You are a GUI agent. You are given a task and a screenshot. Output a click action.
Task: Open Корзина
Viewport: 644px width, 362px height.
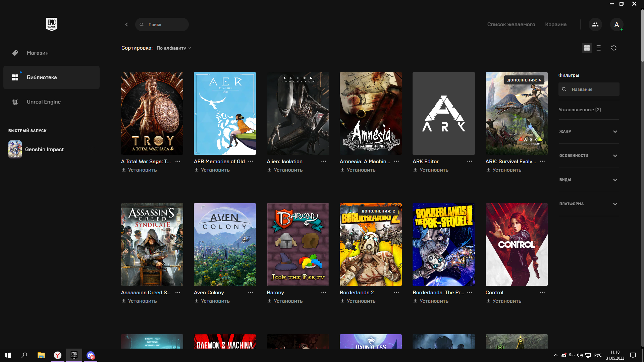coord(556,24)
